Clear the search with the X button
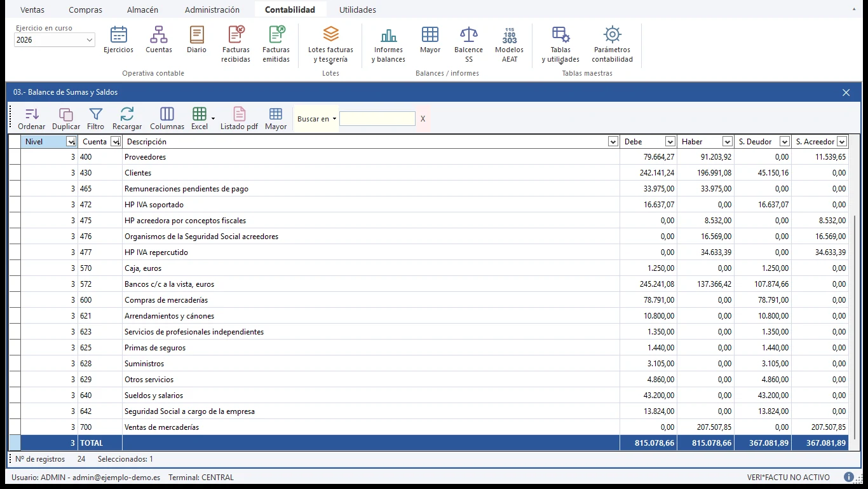Screen dimensions: 868x489 [423, 119]
